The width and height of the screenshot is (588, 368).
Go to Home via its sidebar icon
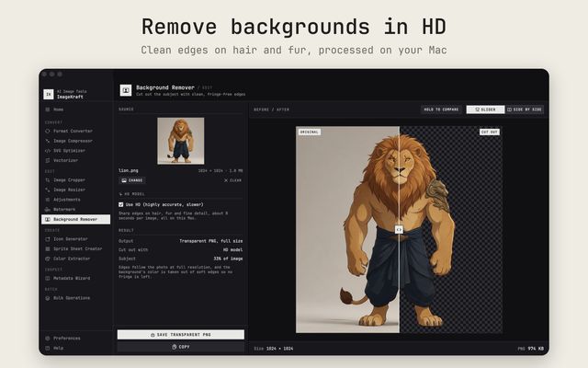[x=48, y=109]
